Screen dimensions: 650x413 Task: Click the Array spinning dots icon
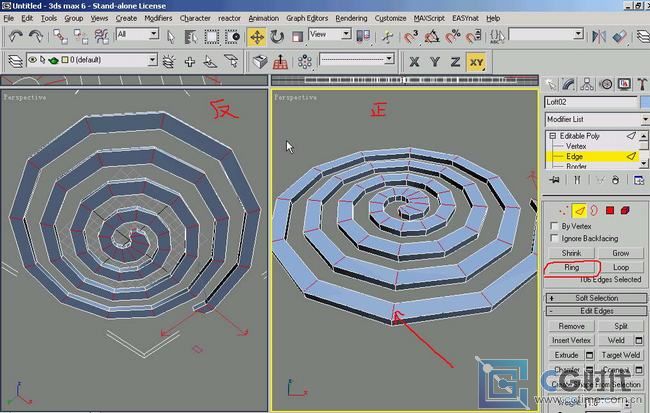tap(305, 62)
